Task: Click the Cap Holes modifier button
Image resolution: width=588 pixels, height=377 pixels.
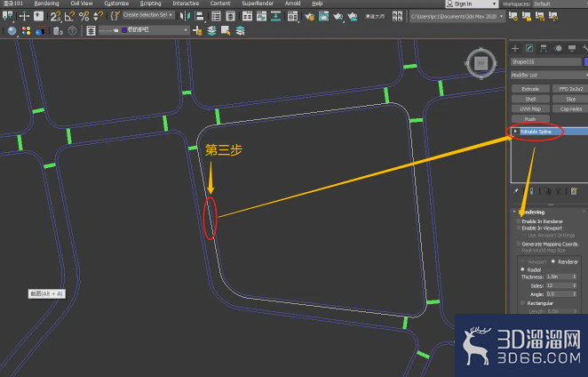Action: [570, 108]
